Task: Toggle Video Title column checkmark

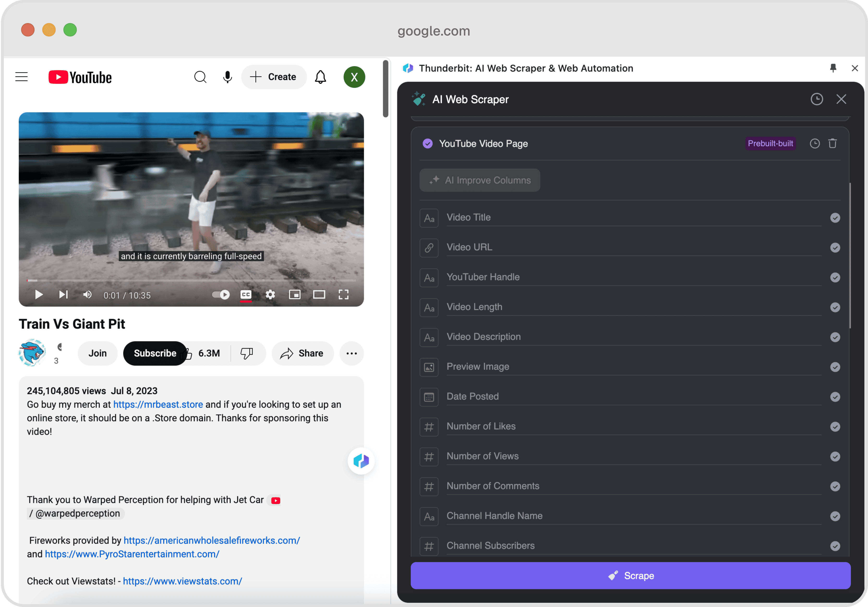Action: coord(835,218)
